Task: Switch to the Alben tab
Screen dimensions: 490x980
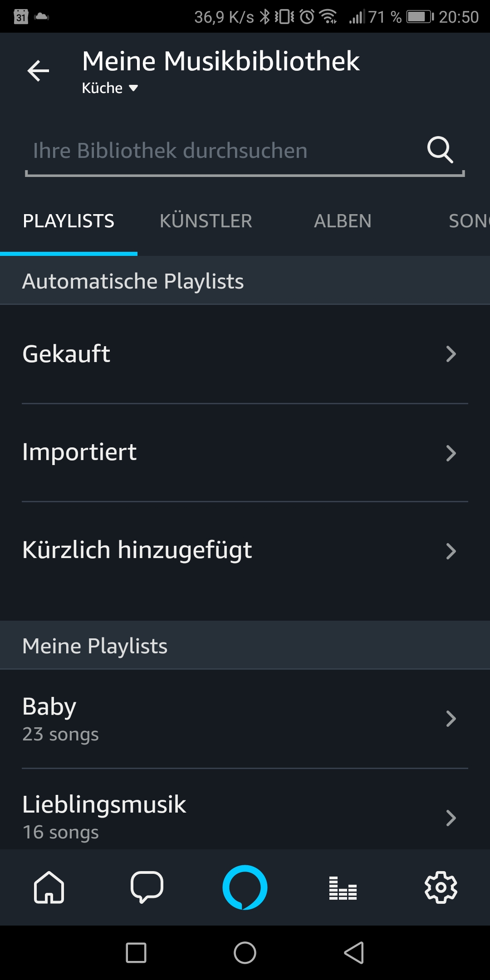Action: pos(343,221)
